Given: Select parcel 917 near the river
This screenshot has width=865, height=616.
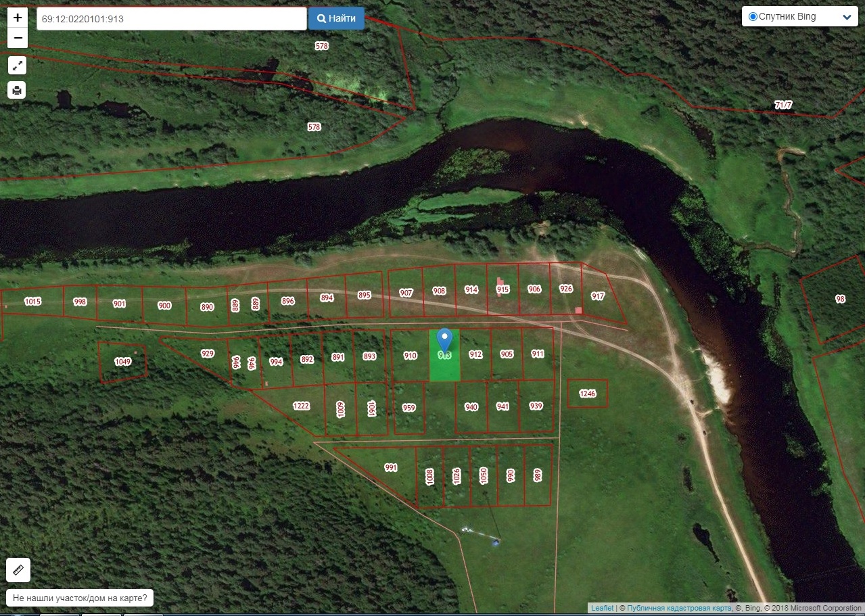Looking at the screenshot, I should [x=598, y=297].
